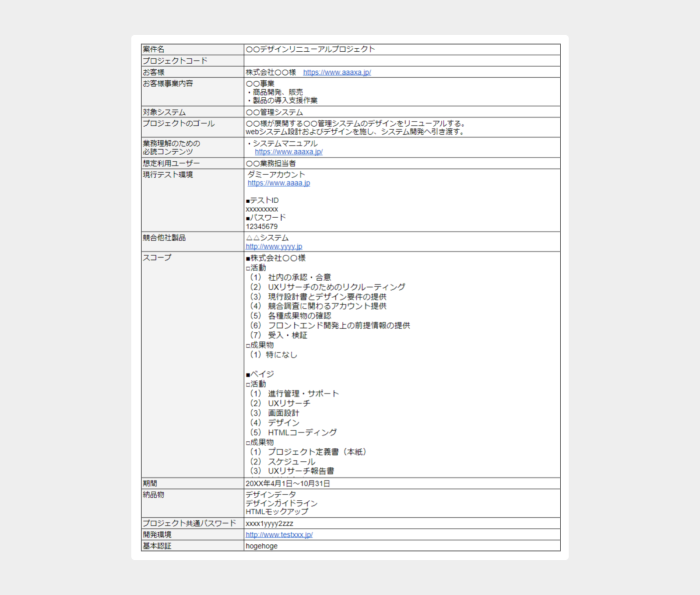Click the UXリサーチのためのリクルーティング item

coord(336,287)
